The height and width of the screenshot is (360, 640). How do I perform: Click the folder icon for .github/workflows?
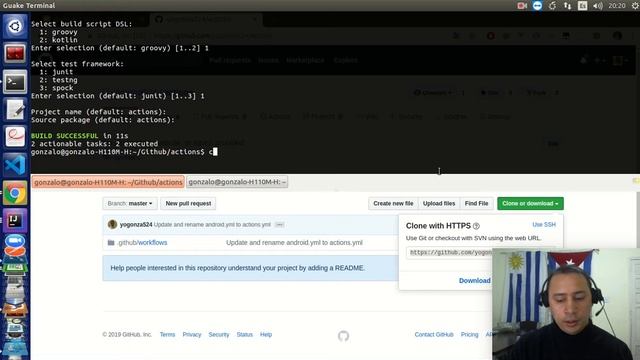(x=111, y=242)
